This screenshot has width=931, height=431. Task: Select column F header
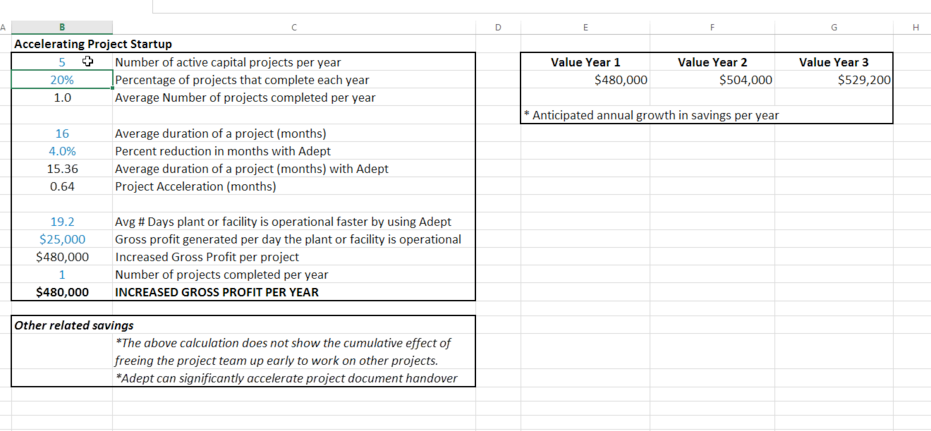[711, 27]
